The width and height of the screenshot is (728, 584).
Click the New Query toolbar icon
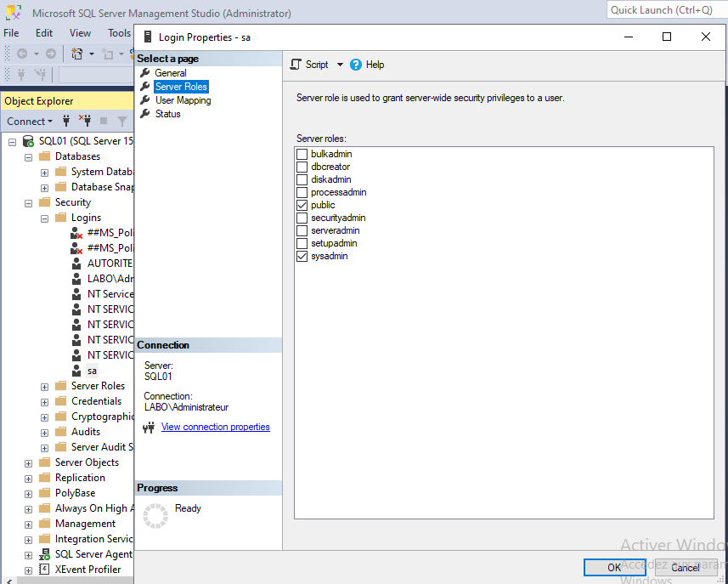click(77, 54)
